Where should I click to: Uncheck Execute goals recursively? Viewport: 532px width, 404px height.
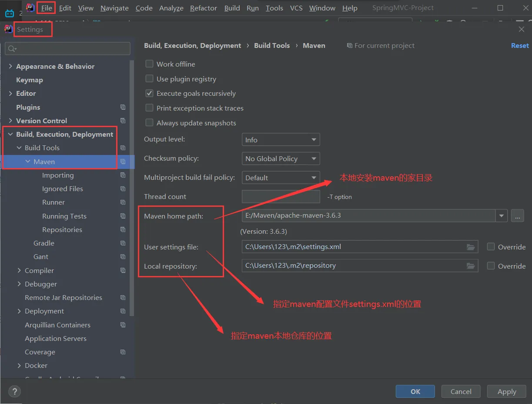[150, 93]
